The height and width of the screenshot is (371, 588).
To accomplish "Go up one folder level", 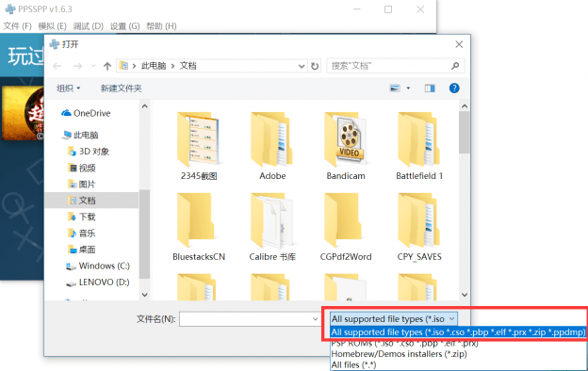I will point(107,66).
